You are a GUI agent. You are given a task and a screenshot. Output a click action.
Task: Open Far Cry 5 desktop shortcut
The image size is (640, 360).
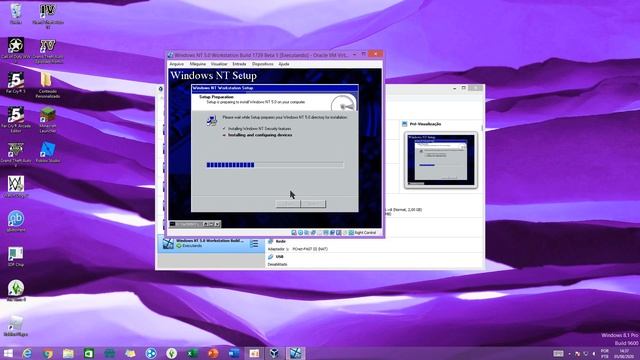click(16, 83)
